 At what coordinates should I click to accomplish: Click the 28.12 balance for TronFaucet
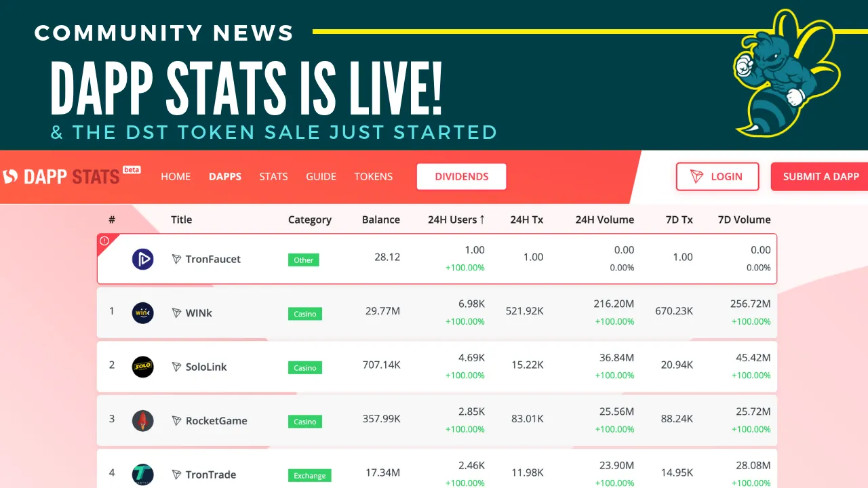387,257
